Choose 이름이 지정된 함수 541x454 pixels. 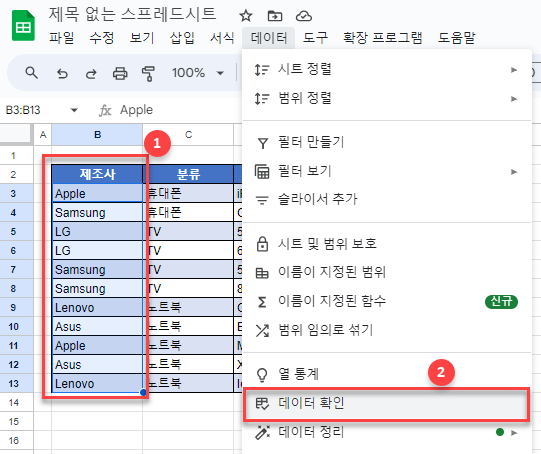(386, 302)
